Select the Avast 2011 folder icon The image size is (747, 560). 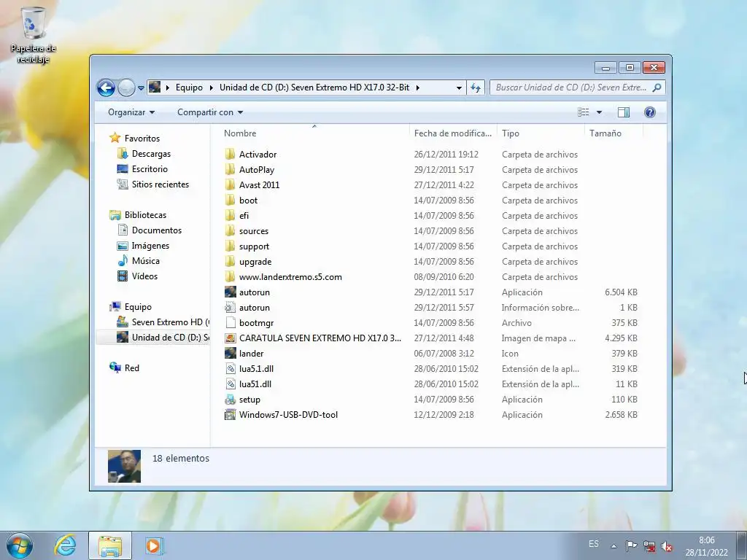[x=230, y=184]
